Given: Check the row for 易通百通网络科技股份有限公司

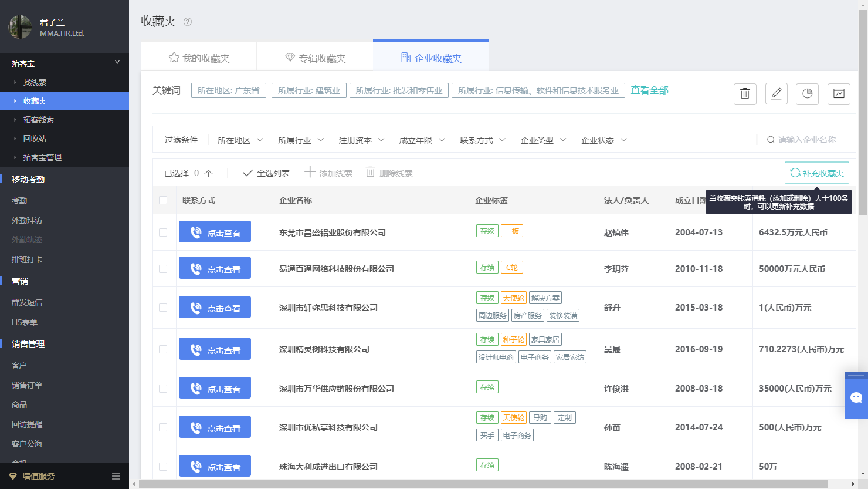Looking at the screenshot, I should point(163,269).
